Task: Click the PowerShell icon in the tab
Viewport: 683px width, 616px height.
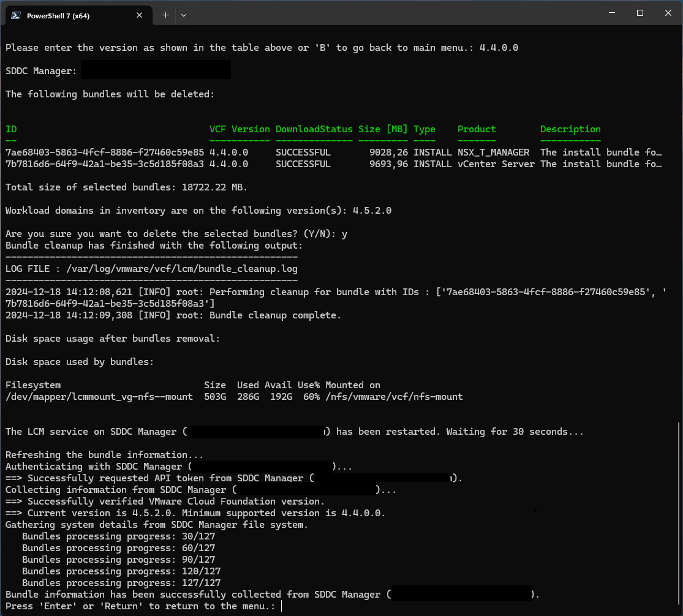Action: pyautogui.click(x=16, y=15)
